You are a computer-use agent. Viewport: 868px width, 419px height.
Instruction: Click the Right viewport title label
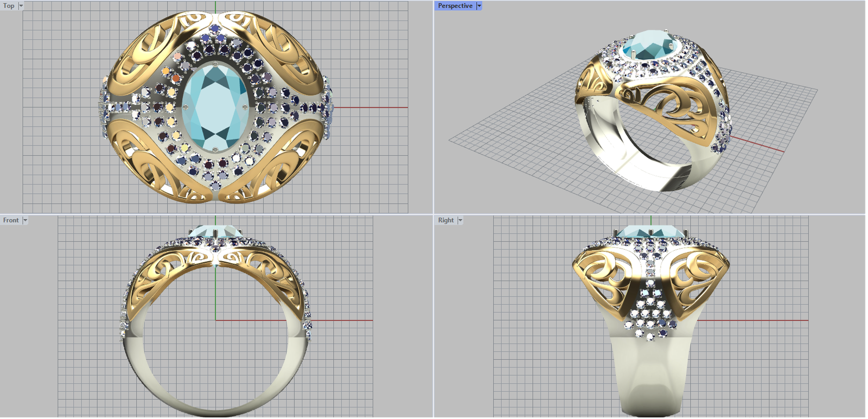pos(446,220)
